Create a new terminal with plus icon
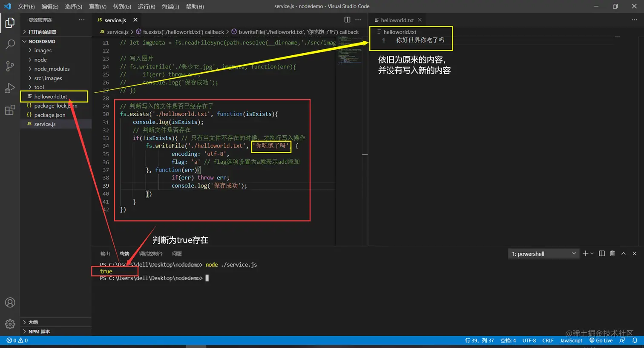 [x=585, y=254]
